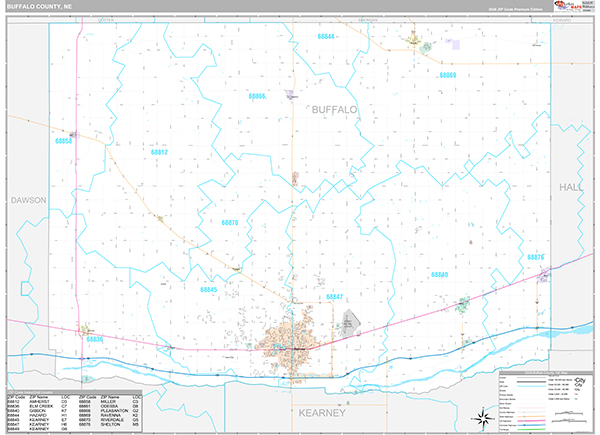Image resolution: width=600 pixels, height=435 pixels.
Task: Click the DAWSON county label on left
Action: (x=29, y=200)
